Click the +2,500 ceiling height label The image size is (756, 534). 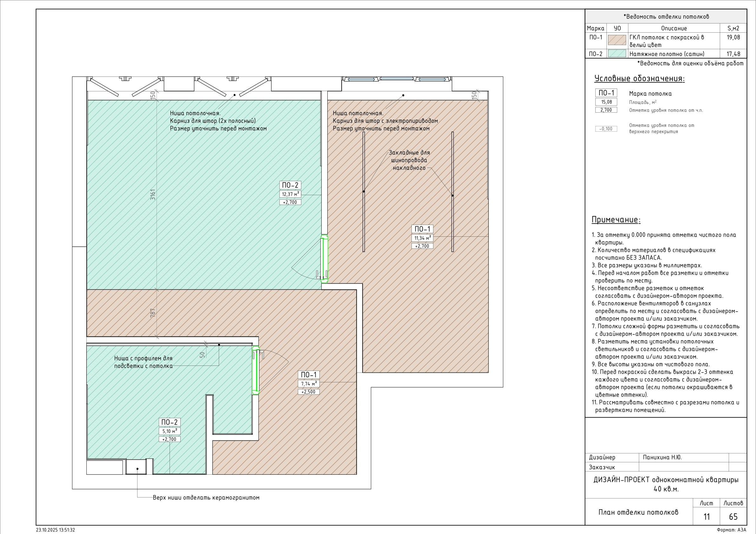[x=309, y=392]
